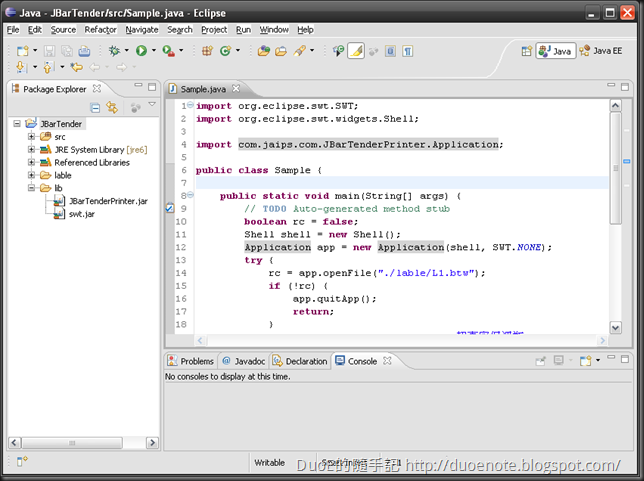The width and height of the screenshot is (644, 481).
Task: Click the Collapse All icon in Package Explorer
Action: point(96,107)
